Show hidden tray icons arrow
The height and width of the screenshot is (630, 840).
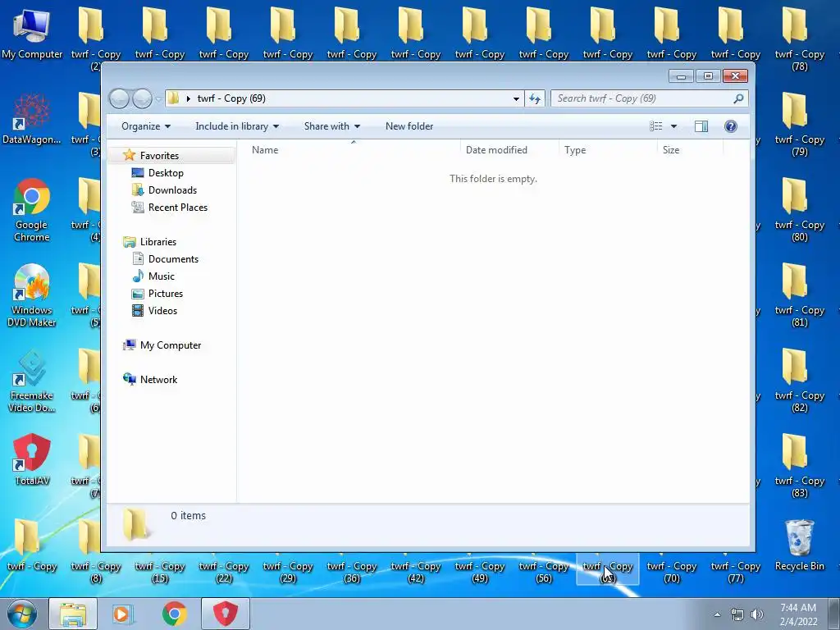717,614
